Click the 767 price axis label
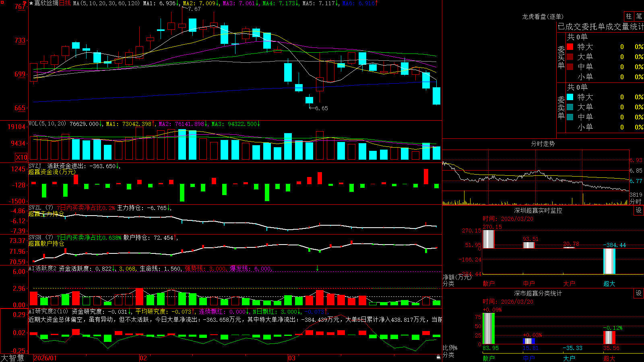Viewport: 644px width, 362px height. click(x=20, y=6)
